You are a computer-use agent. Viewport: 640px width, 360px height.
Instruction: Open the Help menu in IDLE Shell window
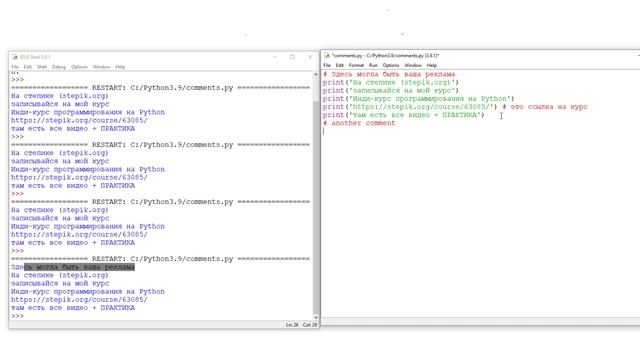click(120, 67)
